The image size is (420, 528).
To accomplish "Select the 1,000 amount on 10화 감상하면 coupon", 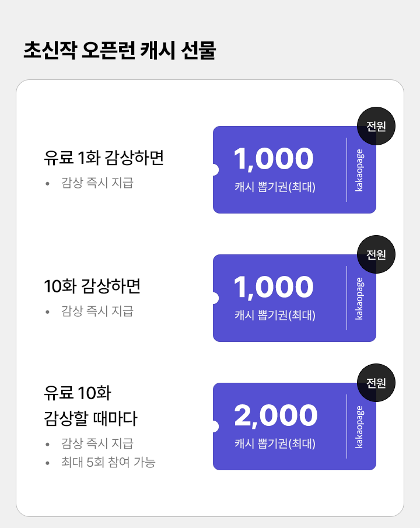I will tap(274, 288).
